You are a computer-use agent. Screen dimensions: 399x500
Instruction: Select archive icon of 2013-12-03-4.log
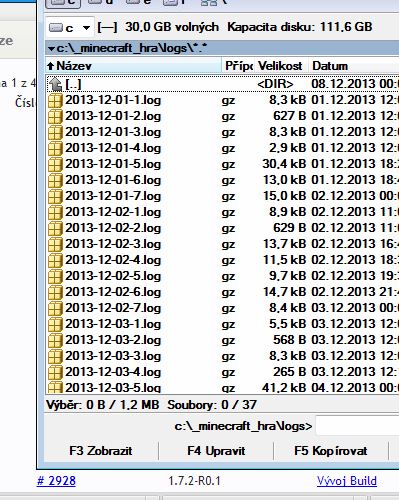pyautogui.click(x=55, y=372)
